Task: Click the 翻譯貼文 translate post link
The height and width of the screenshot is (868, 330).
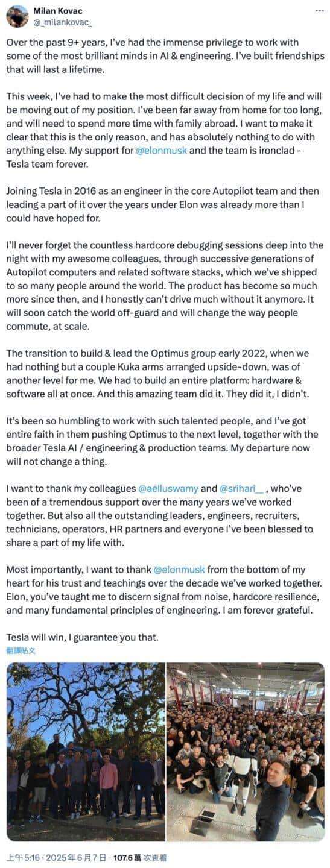Action: (x=21, y=651)
